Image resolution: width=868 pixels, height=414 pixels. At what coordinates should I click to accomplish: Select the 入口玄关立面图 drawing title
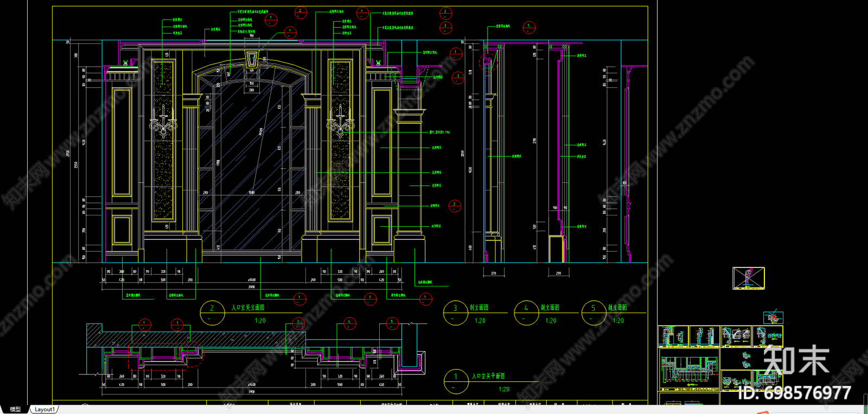248,308
